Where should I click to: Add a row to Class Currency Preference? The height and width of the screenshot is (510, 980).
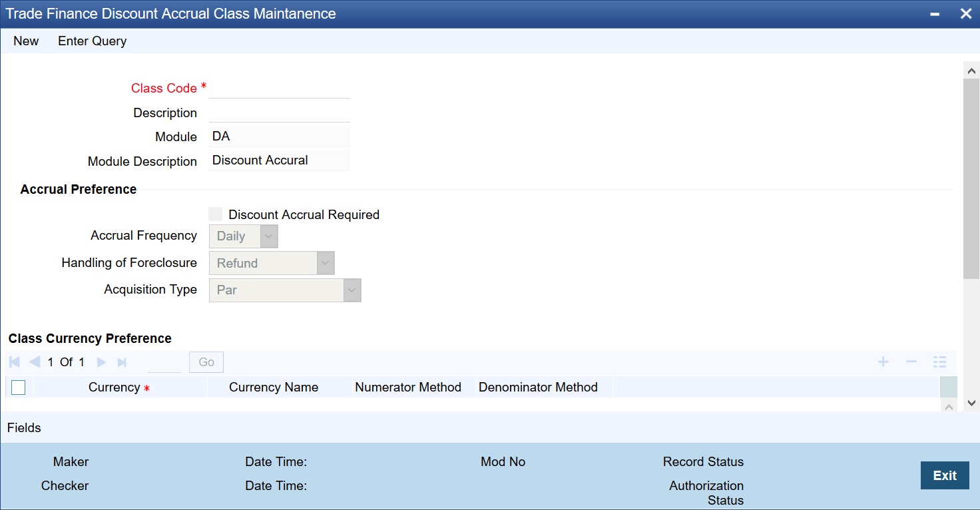(883, 362)
